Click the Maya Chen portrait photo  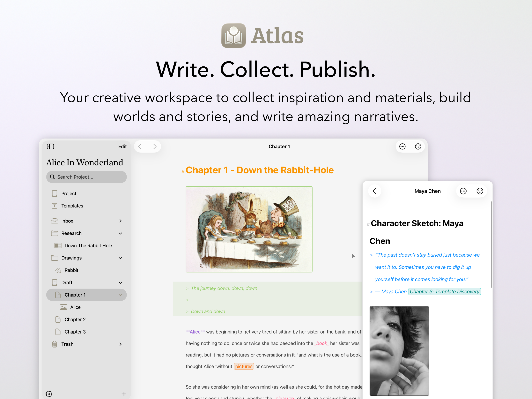tap(399, 351)
